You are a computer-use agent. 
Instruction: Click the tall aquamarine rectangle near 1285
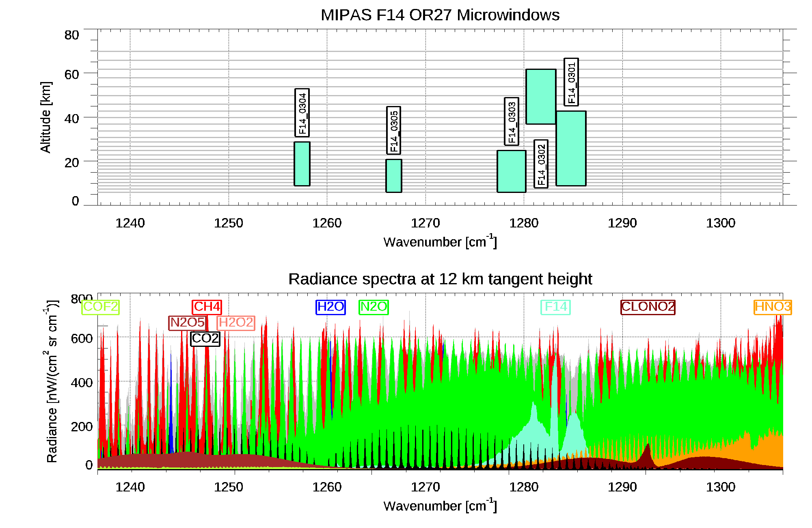[x=571, y=148]
